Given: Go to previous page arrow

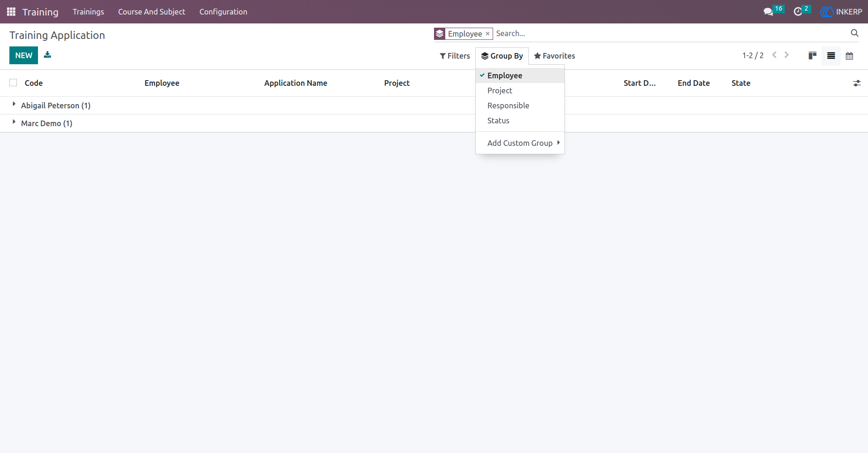Looking at the screenshot, I should pos(775,55).
